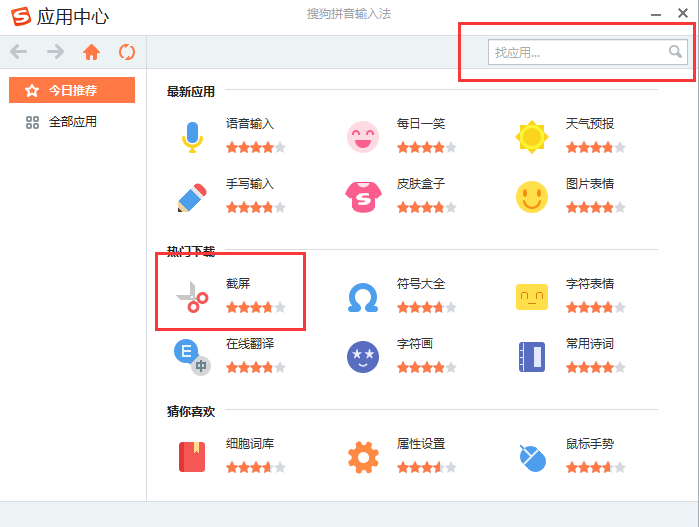
Task: Select the 今日推荐 sidebar tab
Action: click(72, 90)
